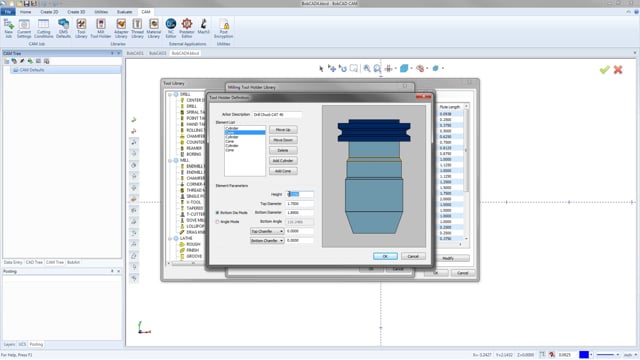Launch the Mach3 application icon
Viewport: 640px width, 360px height.
pyautogui.click(x=203, y=26)
